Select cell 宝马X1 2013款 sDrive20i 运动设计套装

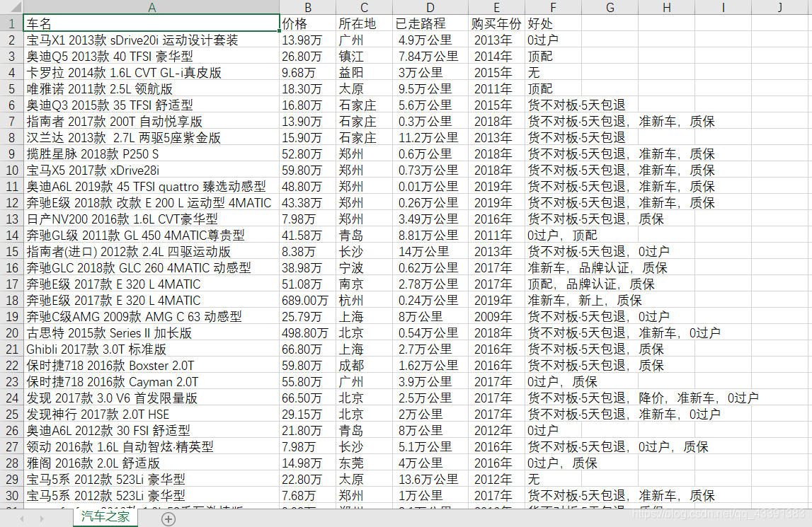151,40
